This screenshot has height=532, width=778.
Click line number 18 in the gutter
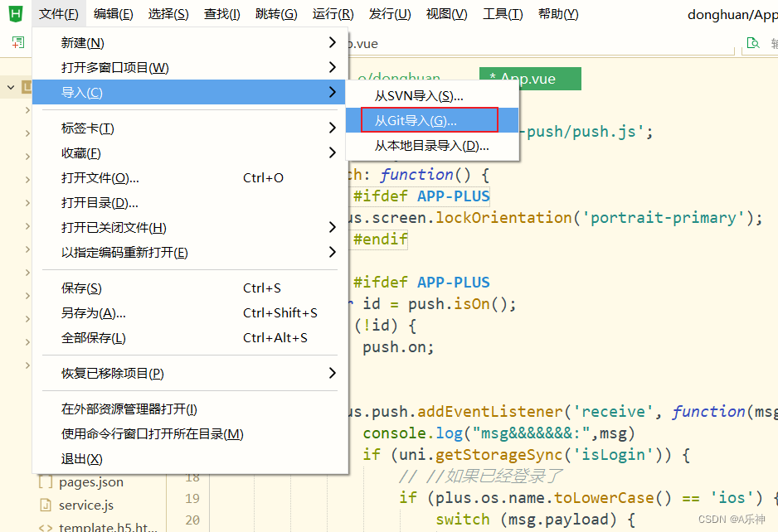pyautogui.click(x=192, y=476)
